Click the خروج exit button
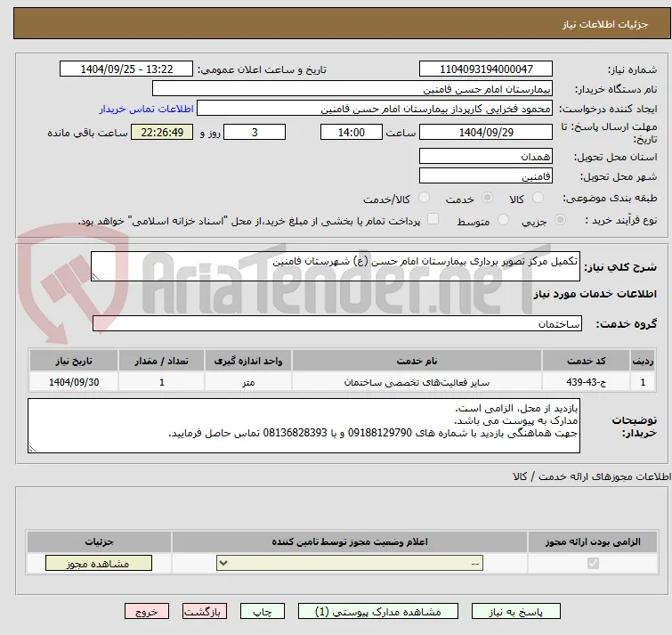Image resolution: width=672 pixels, height=635 pixels. [x=147, y=612]
